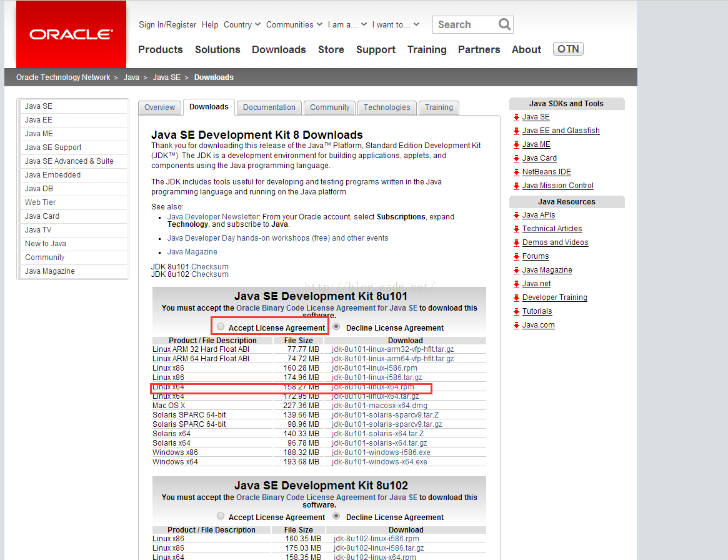Open the Downloads main menu
Screen dimensions: 728x560
pos(279,49)
